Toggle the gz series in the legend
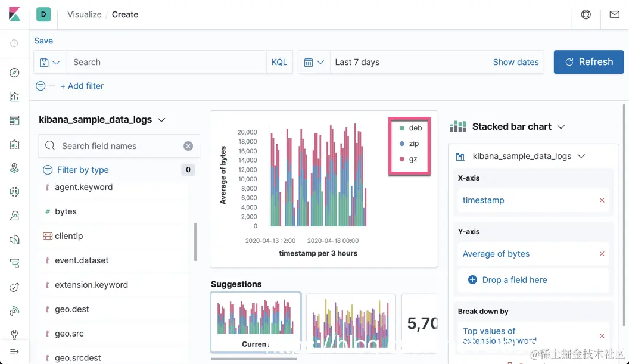Screen dimensions: 629x364 point(408,159)
